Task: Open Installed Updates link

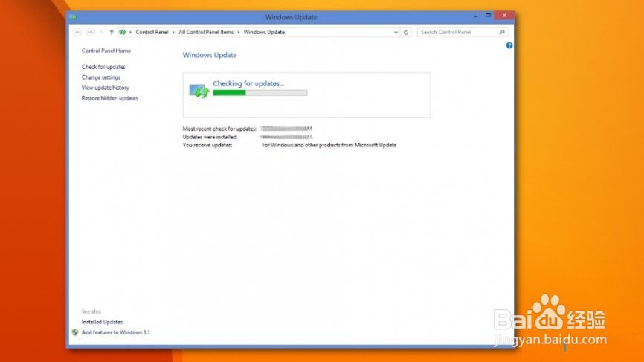Action: click(102, 322)
